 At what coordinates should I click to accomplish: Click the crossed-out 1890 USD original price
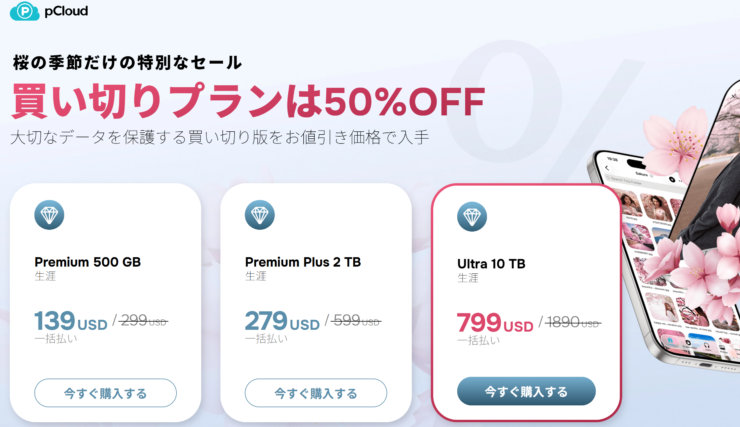pos(574,323)
